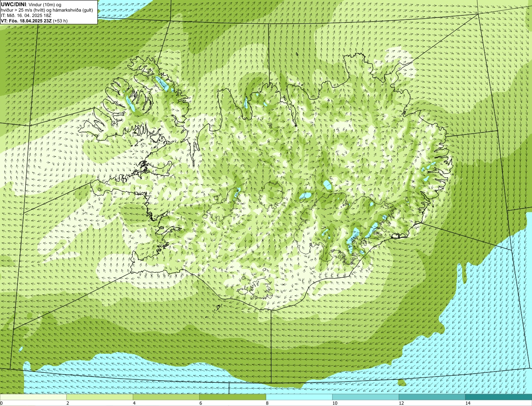Click the 'VT: Fös. 18.04.2025 23Z (+53 h)' line

coord(34,20)
